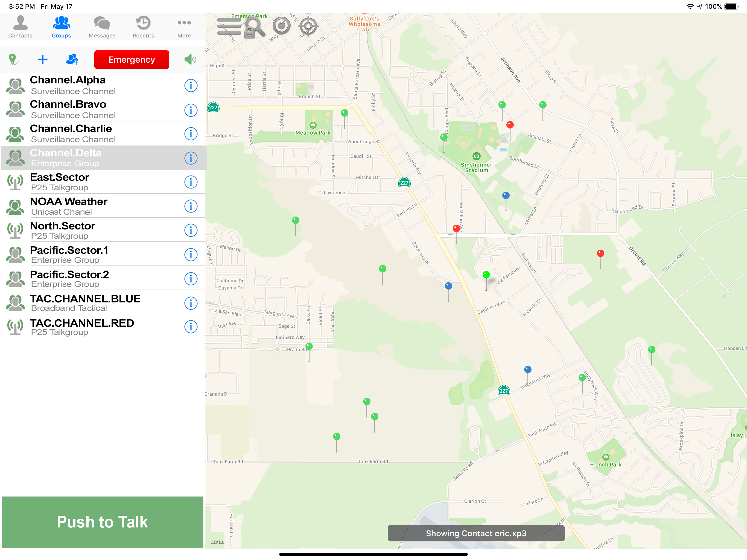Tap the Wi-Fi icon in status bar
The width and height of the screenshot is (747, 560).
point(690,6)
